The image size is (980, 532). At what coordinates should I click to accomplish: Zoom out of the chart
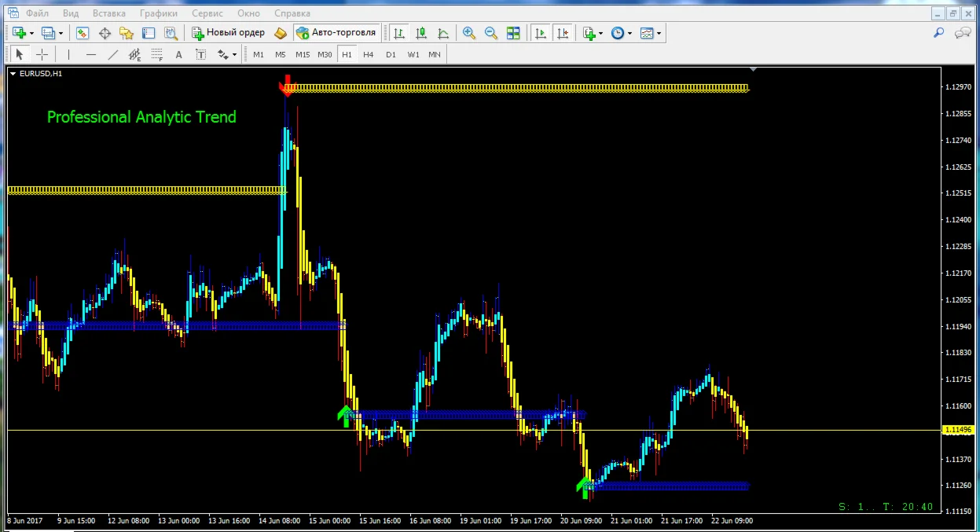coord(491,33)
